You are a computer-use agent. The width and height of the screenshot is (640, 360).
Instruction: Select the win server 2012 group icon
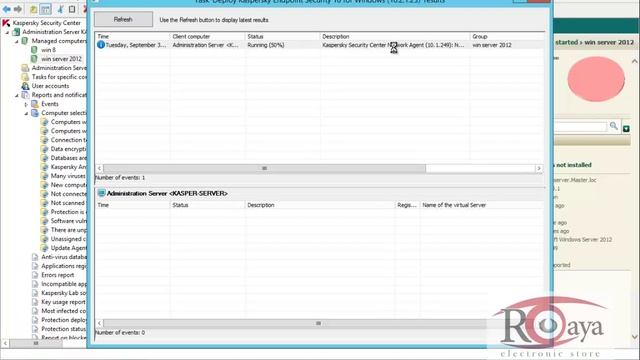35,59
